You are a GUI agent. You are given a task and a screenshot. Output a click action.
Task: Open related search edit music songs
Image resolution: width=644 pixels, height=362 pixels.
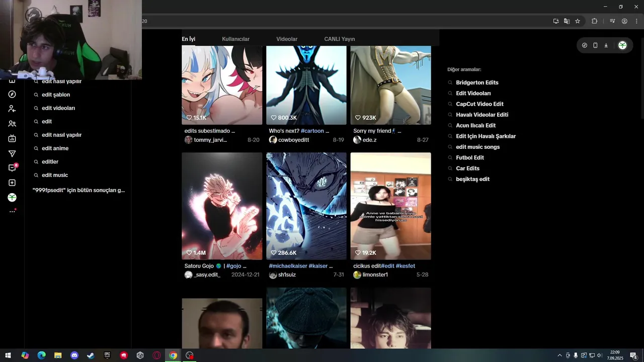tap(477, 147)
